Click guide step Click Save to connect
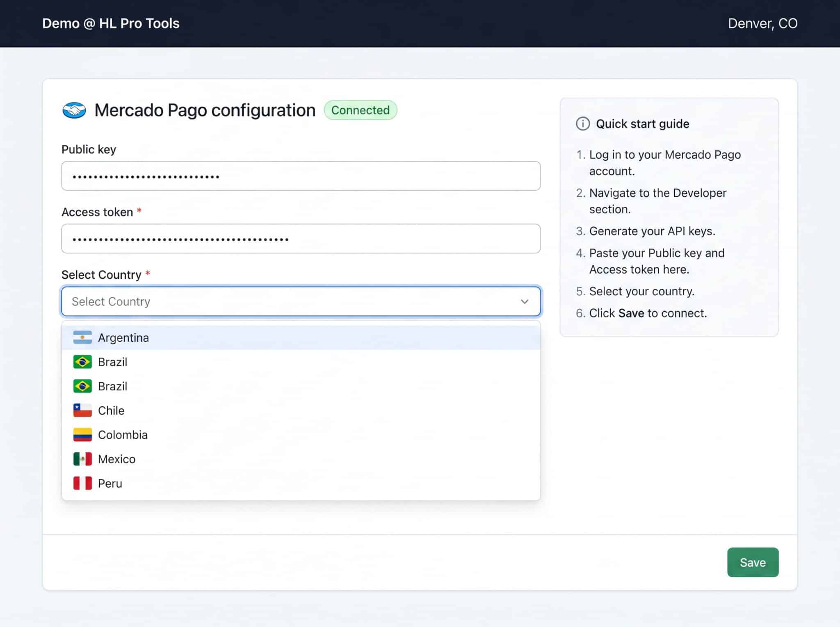 tap(648, 313)
